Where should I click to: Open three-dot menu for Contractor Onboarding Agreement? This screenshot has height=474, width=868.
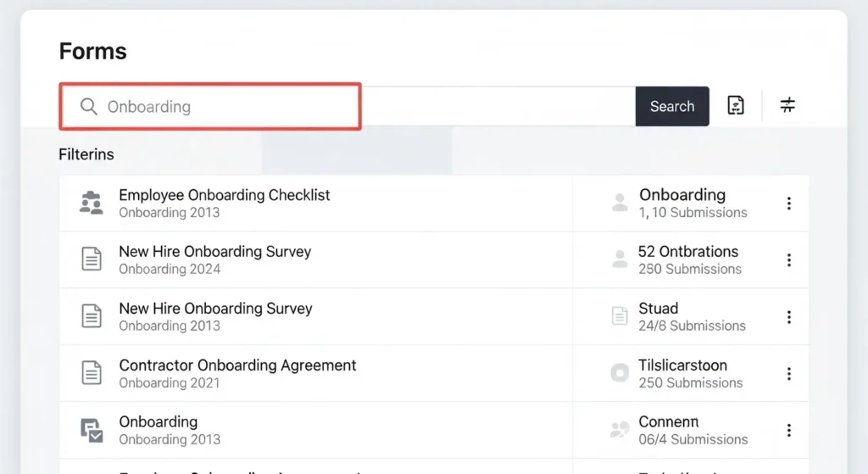point(788,373)
